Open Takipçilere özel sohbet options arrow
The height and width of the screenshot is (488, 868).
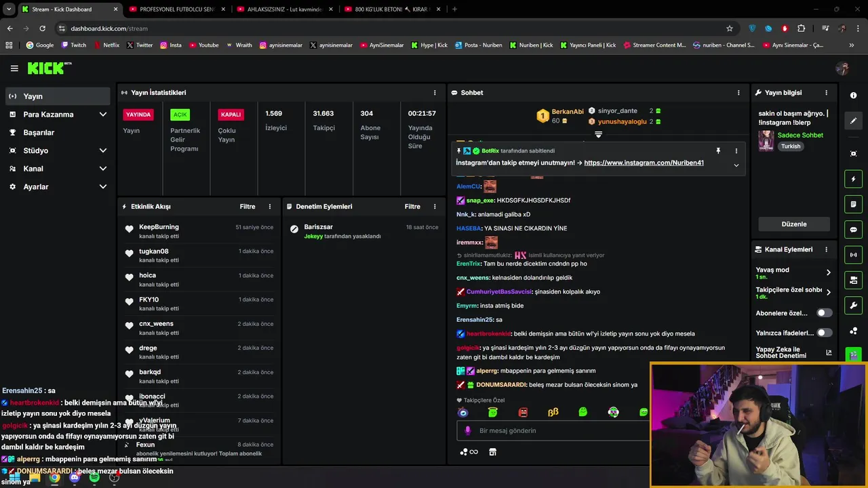click(828, 293)
